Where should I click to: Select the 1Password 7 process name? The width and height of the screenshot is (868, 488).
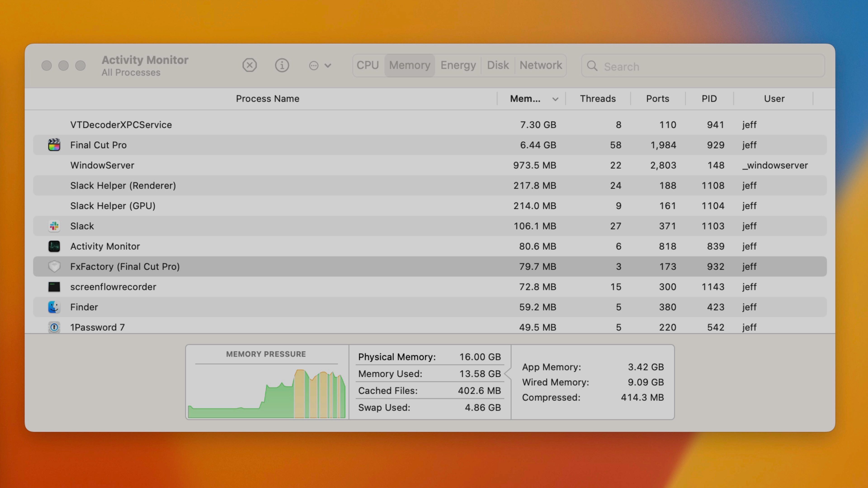[x=97, y=327]
